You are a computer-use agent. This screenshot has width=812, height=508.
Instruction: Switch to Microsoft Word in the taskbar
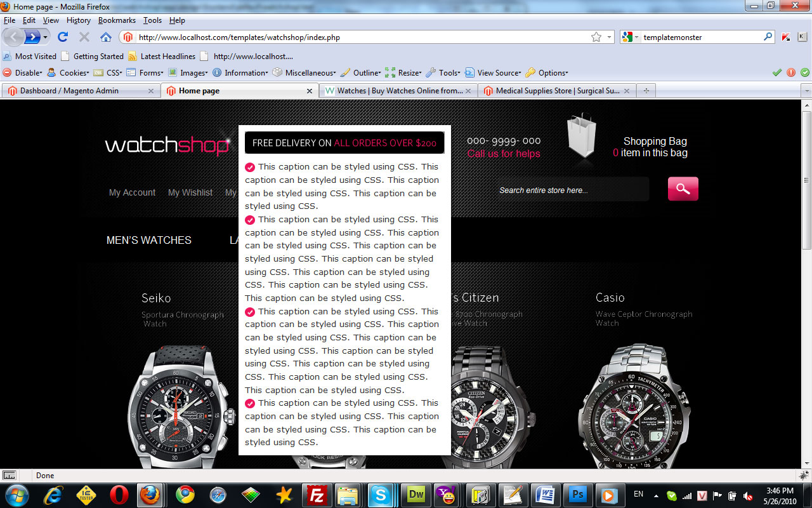[545, 495]
